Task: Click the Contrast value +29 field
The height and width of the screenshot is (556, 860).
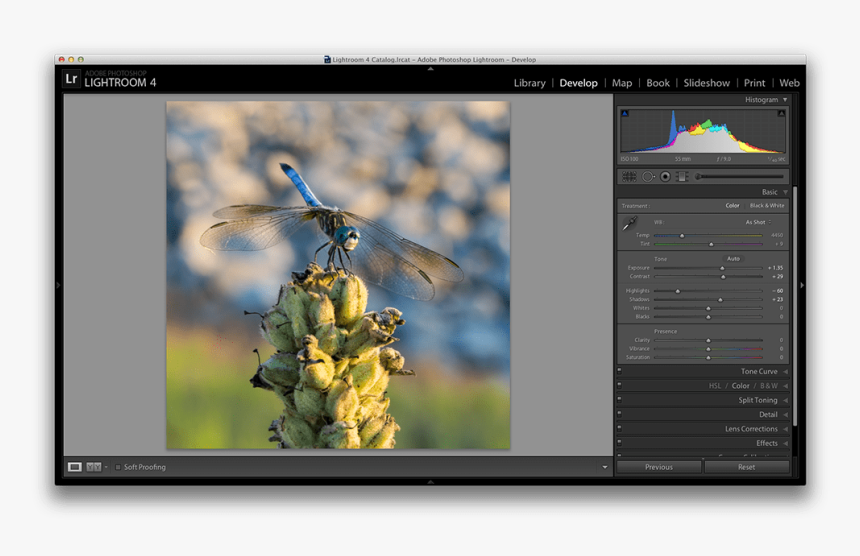Action: [x=777, y=277]
